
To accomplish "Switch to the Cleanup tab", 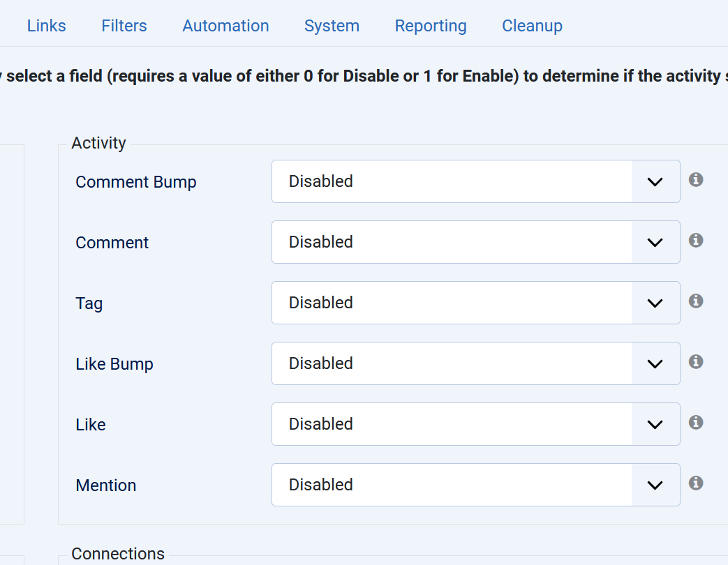I will point(532,26).
